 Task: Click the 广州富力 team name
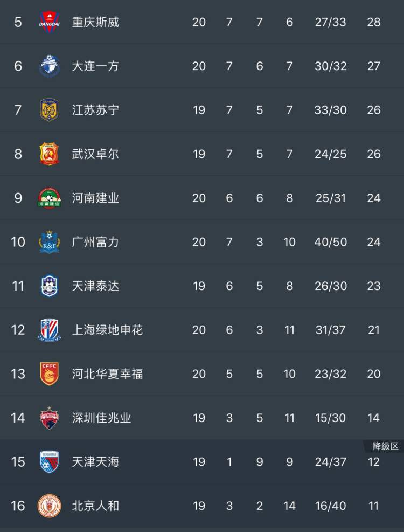tap(95, 242)
